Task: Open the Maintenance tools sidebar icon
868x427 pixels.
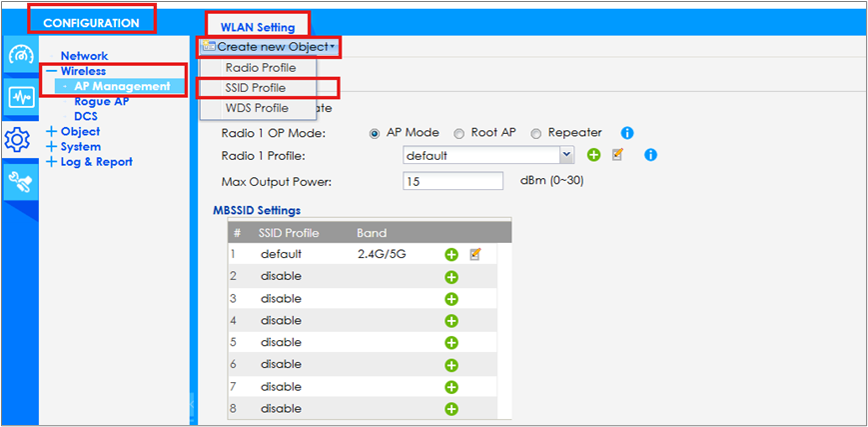Action: 21,181
